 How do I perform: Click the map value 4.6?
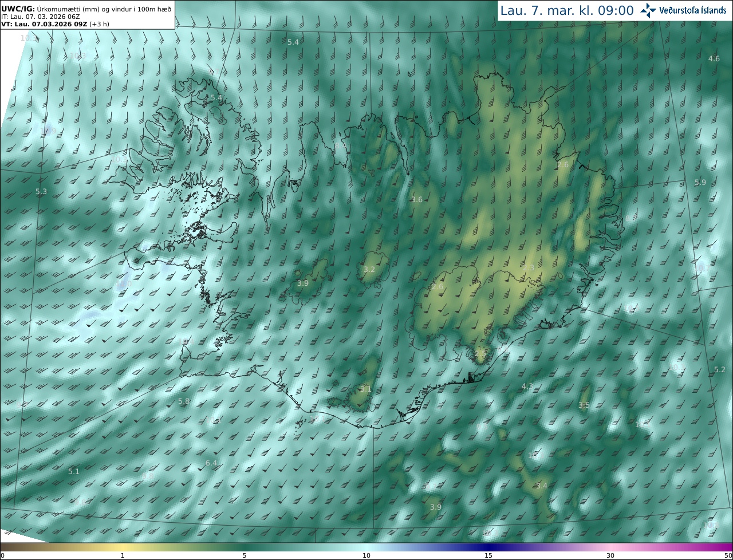click(714, 59)
